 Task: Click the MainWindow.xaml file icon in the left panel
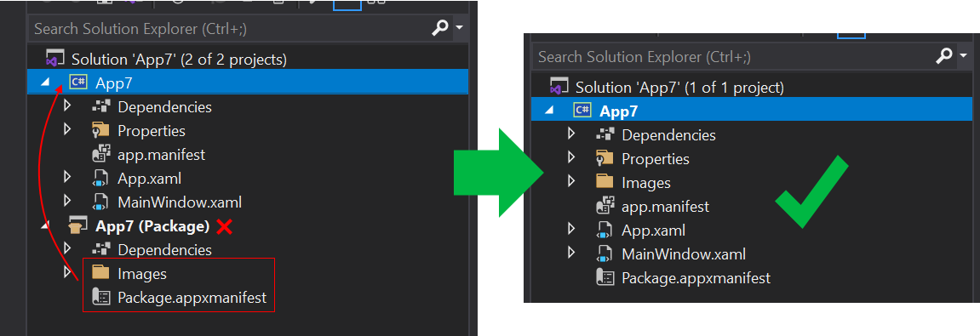click(100, 202)
